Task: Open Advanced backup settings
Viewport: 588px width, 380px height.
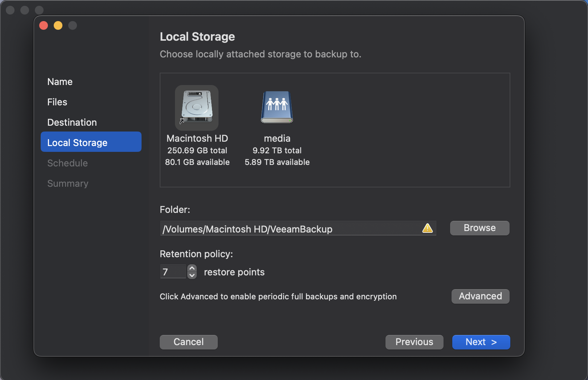Action: tap(480, 296)
